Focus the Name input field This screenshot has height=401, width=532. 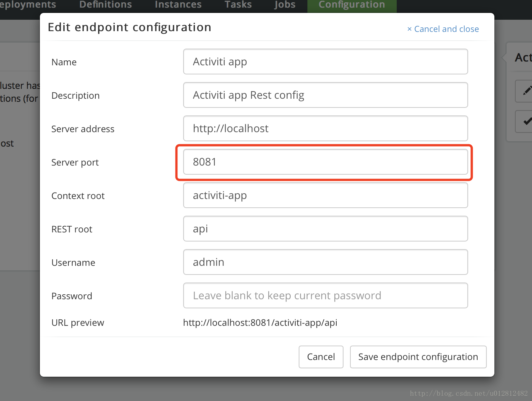pos(326,62)
